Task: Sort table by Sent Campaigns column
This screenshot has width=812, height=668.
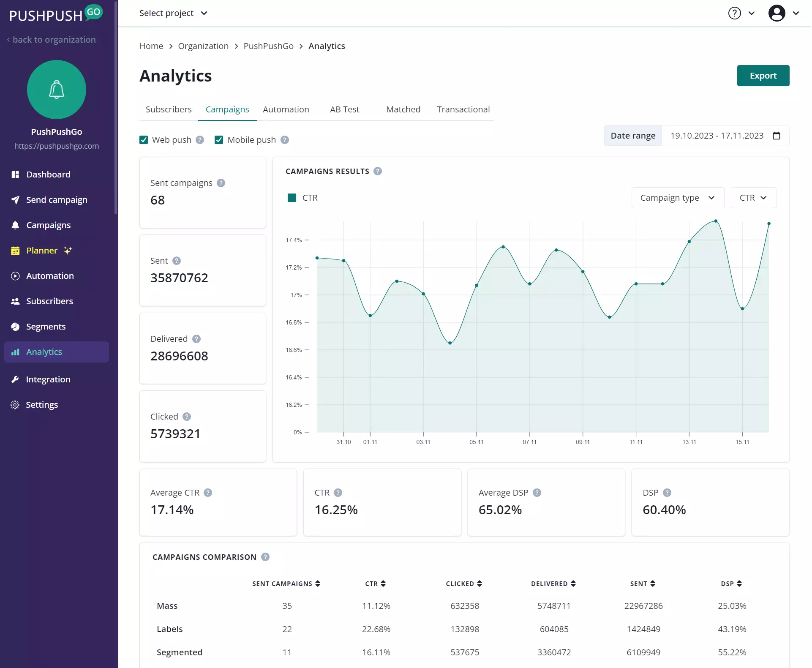Action: pyautogui.click(x=286, y=583)
